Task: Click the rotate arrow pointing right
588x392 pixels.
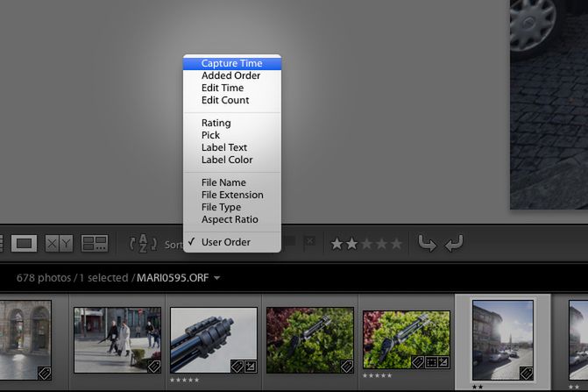Action: click(427, 244)
